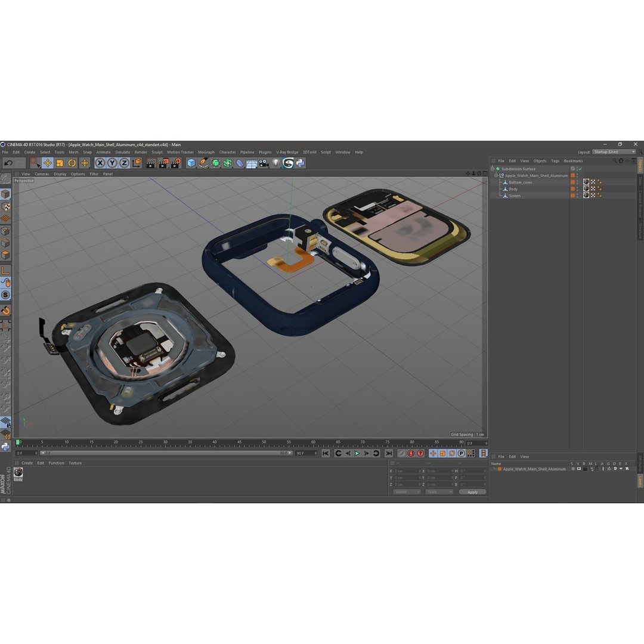Toggle Position keyframe recording button

(x=433, y=453)
